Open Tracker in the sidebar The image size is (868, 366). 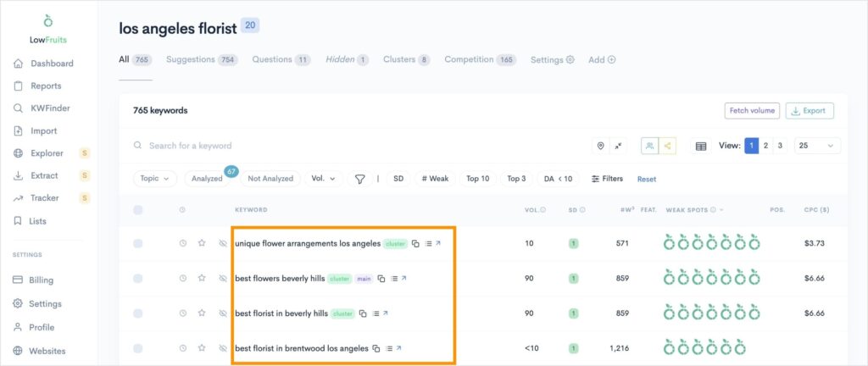coord(36,198)
